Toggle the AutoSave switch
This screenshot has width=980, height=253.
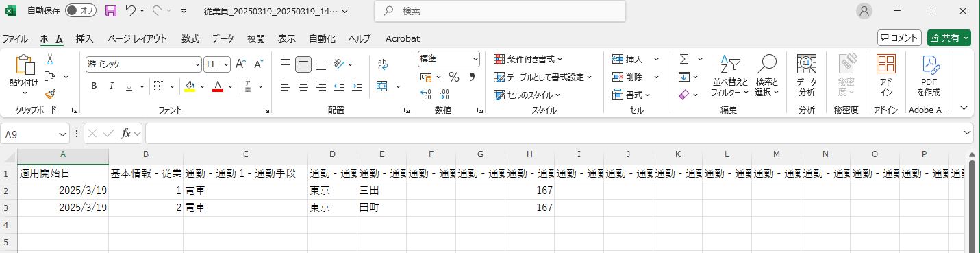[x=81, y=11]
